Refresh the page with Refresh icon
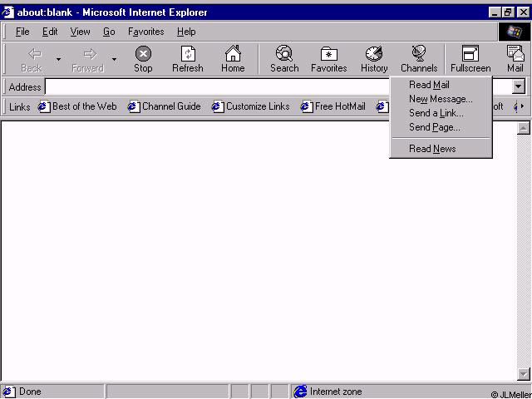Screen dimensions: 532x399 pos(188,53)
